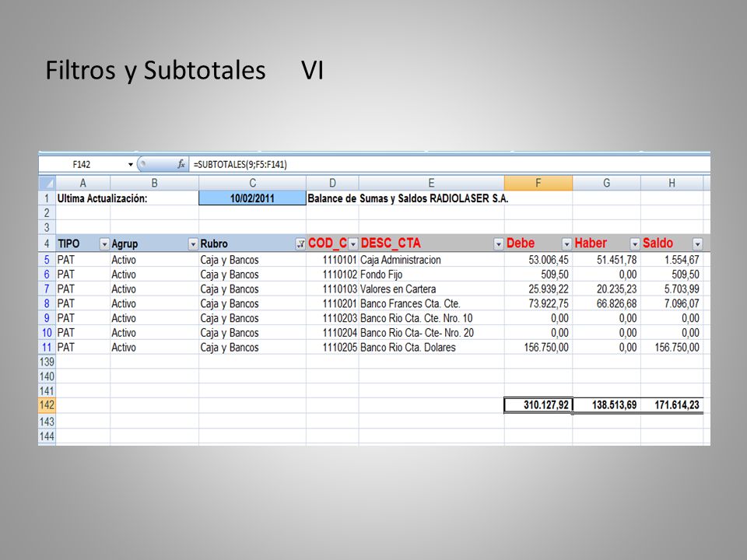Image resolution: width=747 pixels, height=560 pixels.
Task: Select highlighted column F header
Action: [x=538, y=183]
